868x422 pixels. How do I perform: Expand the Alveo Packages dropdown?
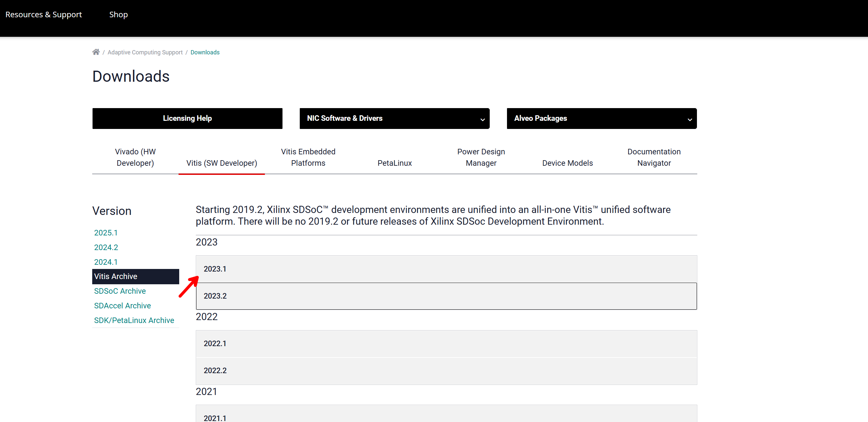pos(601,118)
